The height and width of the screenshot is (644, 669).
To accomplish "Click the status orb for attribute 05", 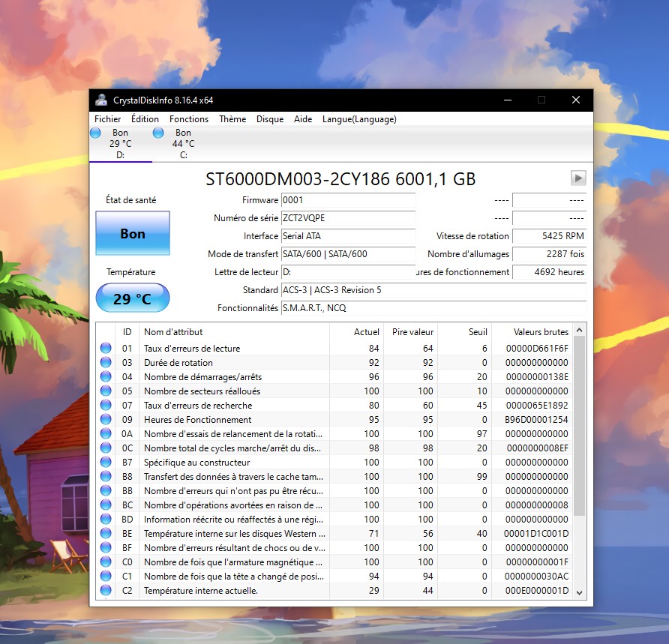I will 106,391.
